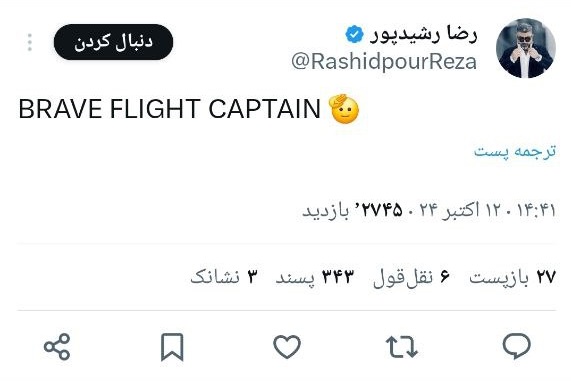The width and height of the screenshot is (571, 382).
Task: Click the blue verified badge
Action: point(354,35)
